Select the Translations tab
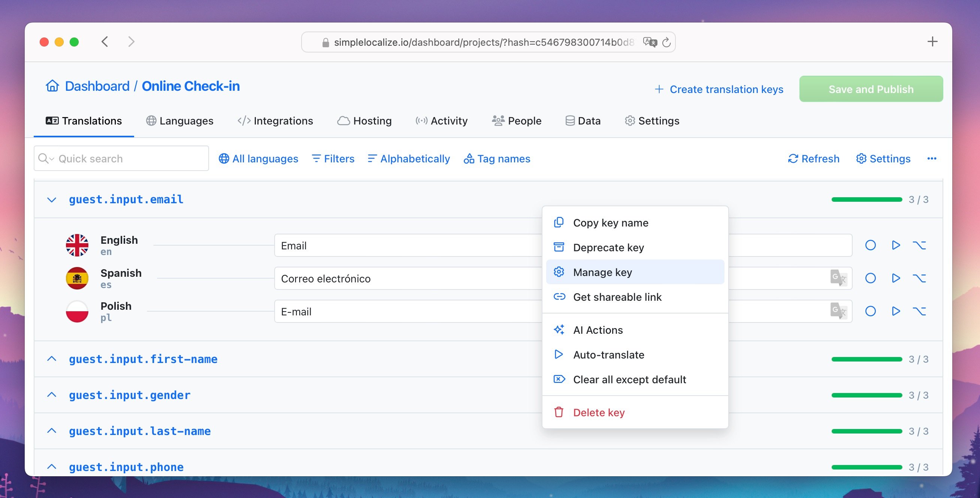 [x=84, y=120]
